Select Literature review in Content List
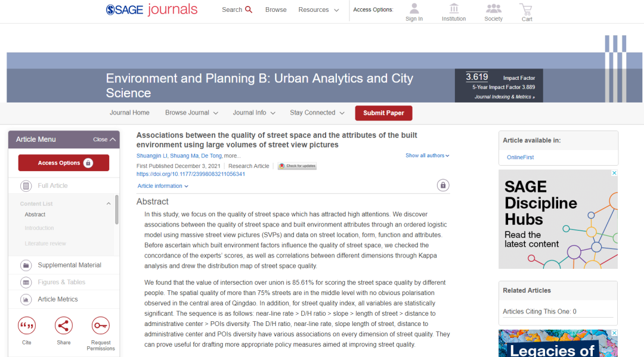The height and width of the screenshot is (357, 644). pos(45,244)
